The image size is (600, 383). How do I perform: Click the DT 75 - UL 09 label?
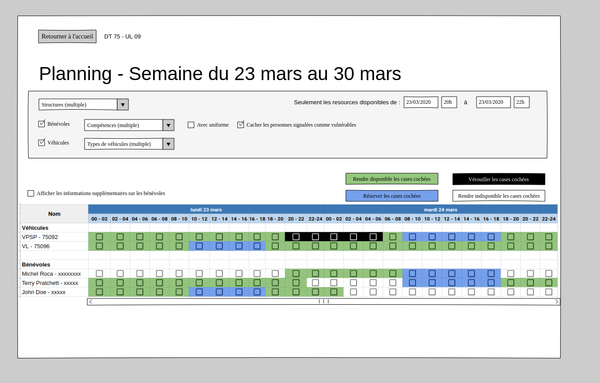[x=122, y=37]
